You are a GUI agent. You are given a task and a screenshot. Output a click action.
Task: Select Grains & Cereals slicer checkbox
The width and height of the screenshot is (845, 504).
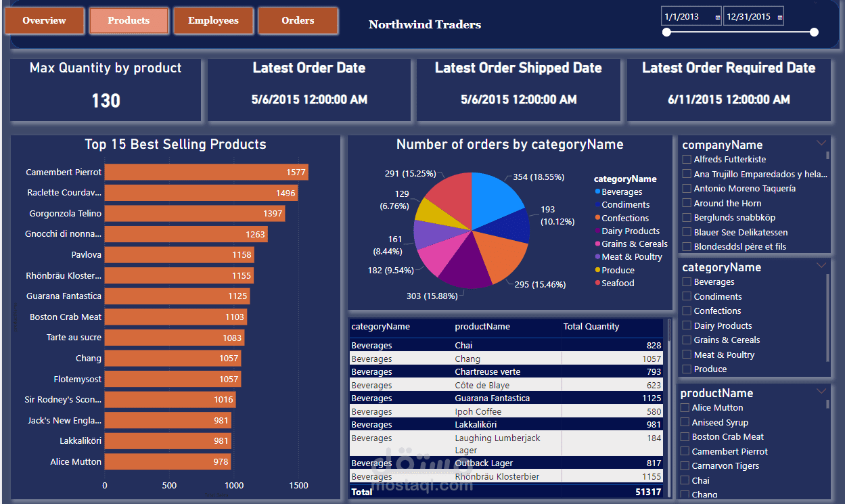(x=687, y=340)
